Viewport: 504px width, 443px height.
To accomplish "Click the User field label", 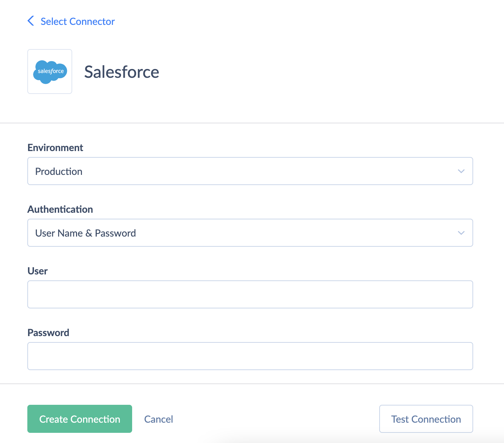I will pos(37,271).
